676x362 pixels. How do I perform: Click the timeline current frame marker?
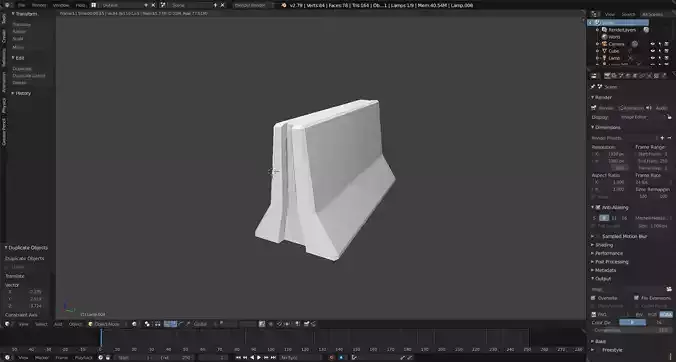point(101,337)
